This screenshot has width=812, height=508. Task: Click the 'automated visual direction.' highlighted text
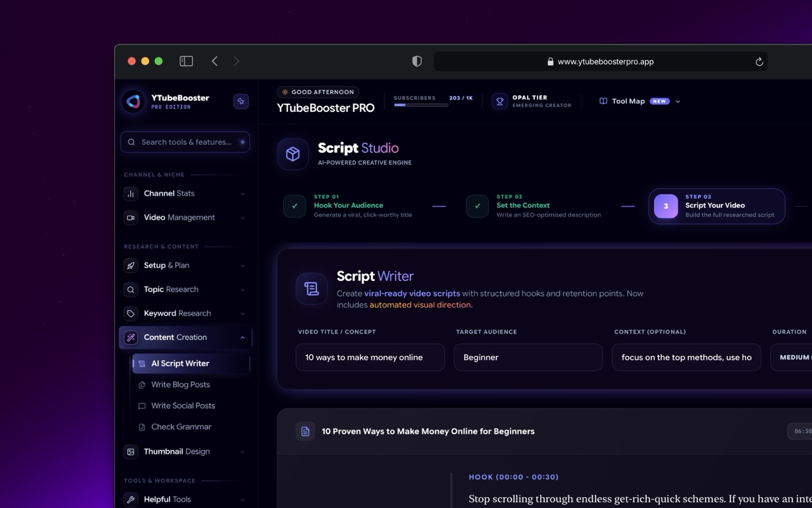[x=421, y=305]
